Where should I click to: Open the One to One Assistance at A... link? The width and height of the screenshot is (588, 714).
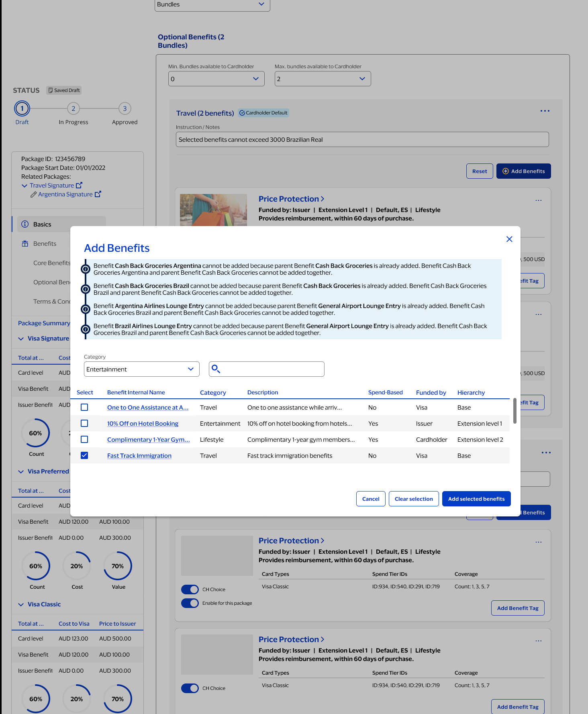coord(148,407)
